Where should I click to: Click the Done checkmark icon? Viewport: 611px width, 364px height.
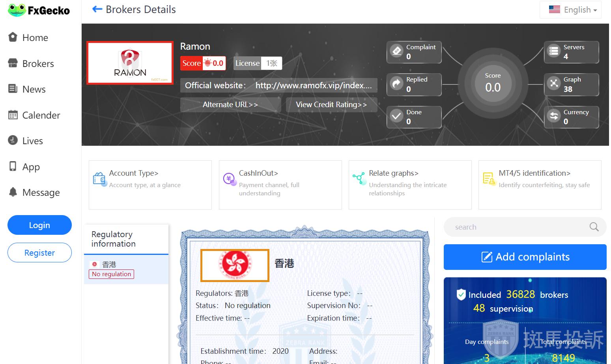pos(396,116)
